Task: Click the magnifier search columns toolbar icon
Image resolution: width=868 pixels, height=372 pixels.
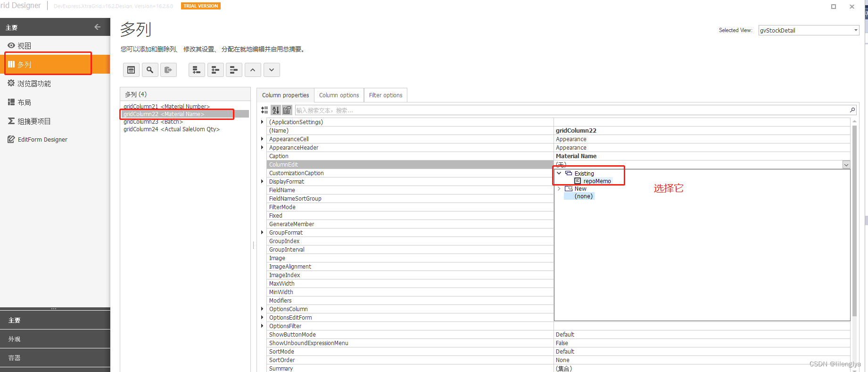Action: (x=150, y=70)
